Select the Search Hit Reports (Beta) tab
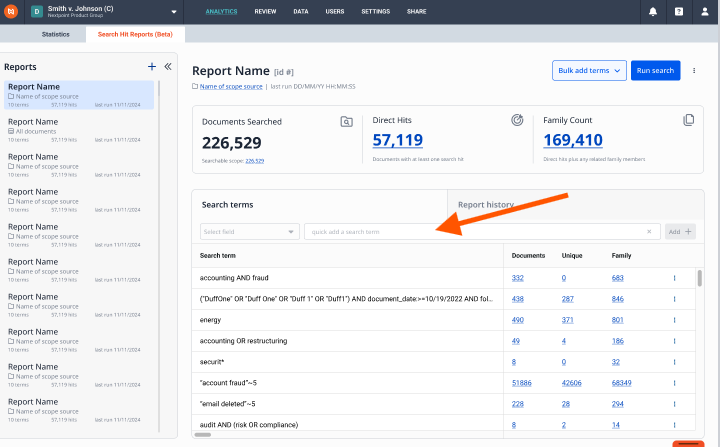This screenshot has width=720, height=447. (135, 34)
